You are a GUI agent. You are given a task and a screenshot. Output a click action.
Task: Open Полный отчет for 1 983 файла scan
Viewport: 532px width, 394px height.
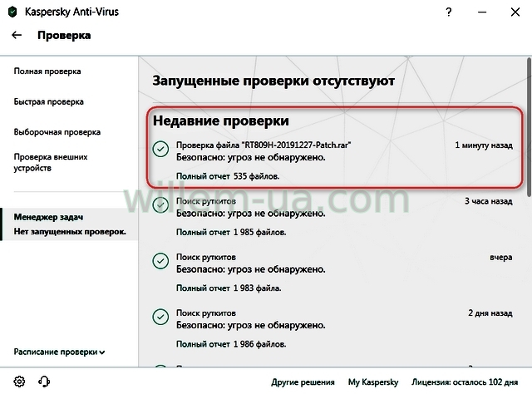[x=203, y=288]
